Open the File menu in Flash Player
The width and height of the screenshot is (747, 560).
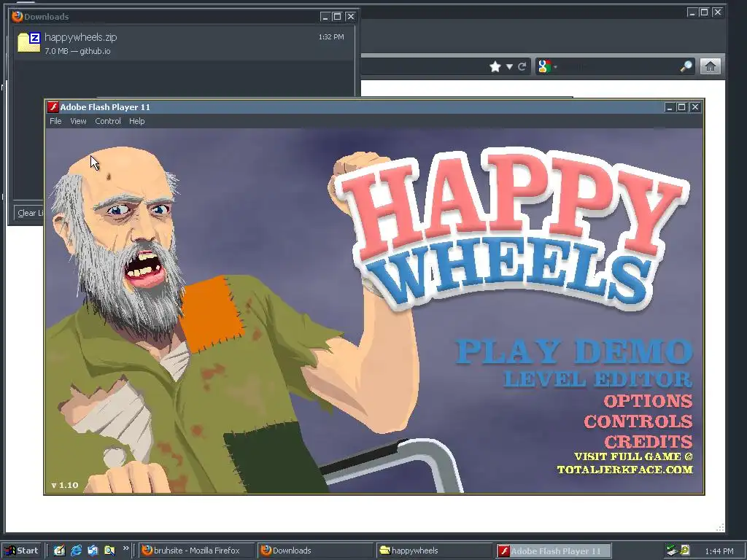[x=55, y=121]
